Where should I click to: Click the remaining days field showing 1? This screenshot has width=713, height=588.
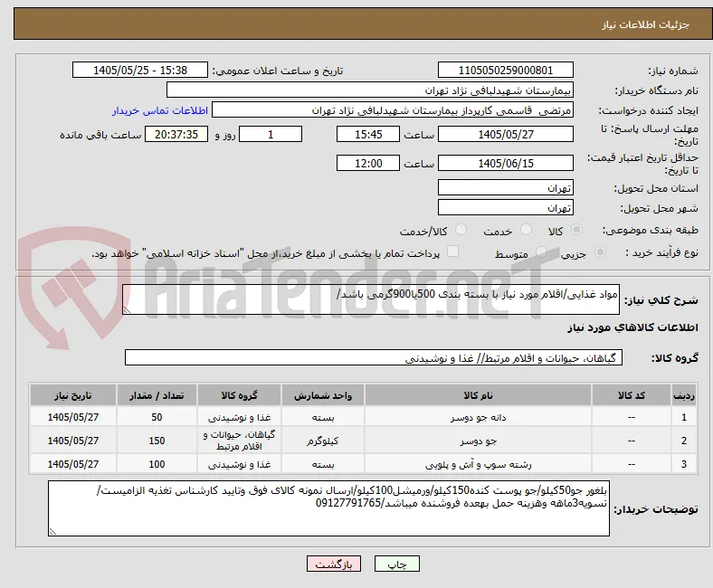tap(271, 134)
